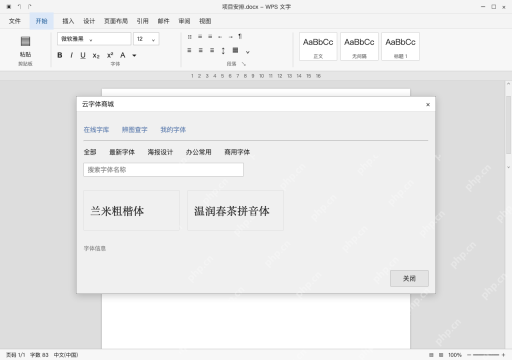The image size is (512, 360).
Task: Click the align center icon
Action: point(201,50)
